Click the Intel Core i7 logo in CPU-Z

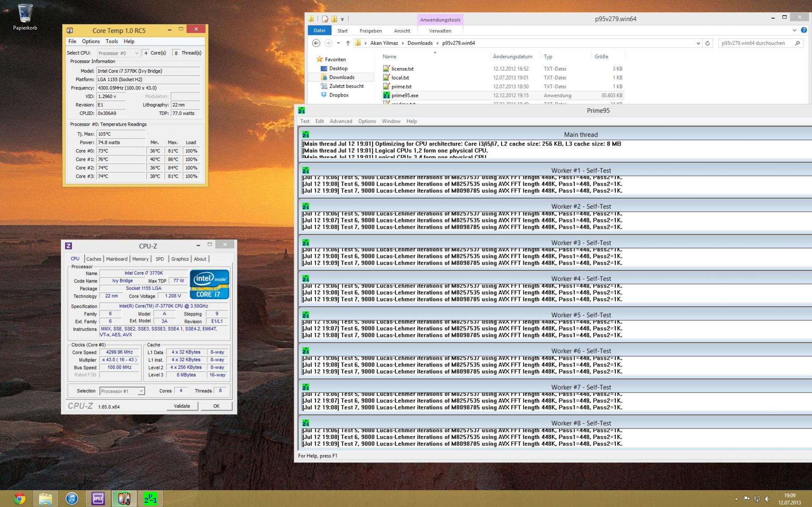[x=209, y=284]
